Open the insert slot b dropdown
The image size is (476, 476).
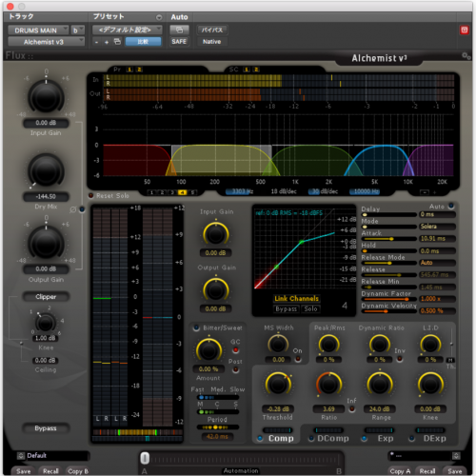pos(78,30)
